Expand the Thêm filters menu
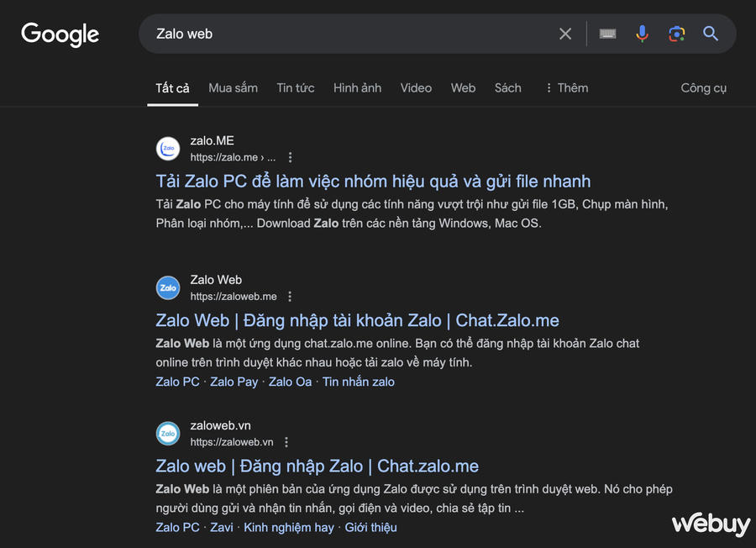The height and width of the screenshot is (548, 756). [x=566, y=87]
